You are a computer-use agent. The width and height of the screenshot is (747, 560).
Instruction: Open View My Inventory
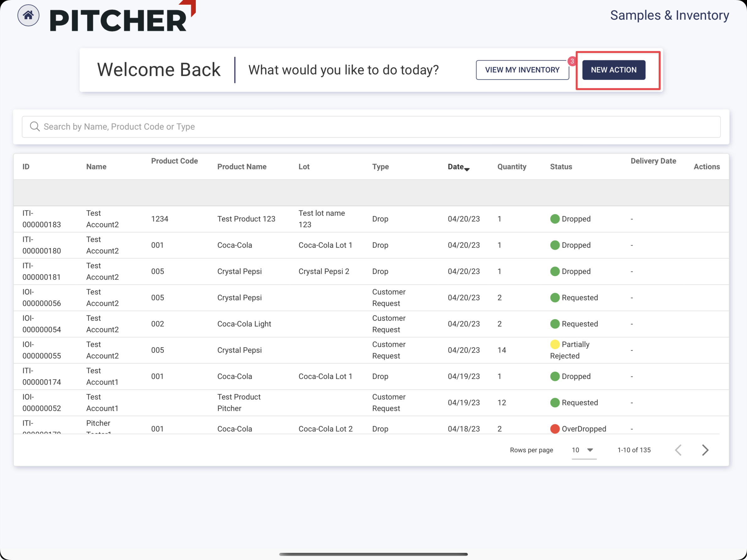[522, 70]
